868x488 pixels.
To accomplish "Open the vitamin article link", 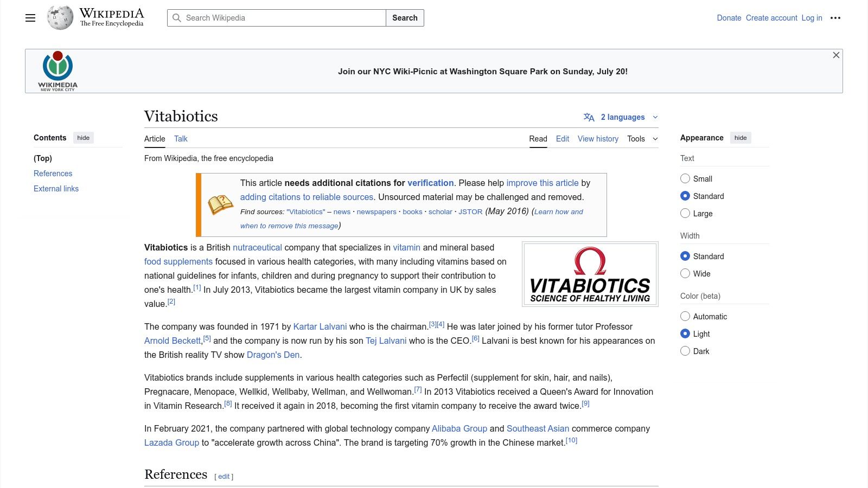I will point(407,247).
